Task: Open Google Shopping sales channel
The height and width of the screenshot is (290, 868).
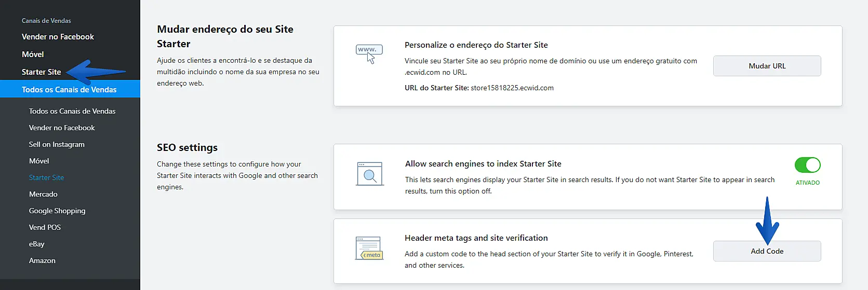Action: tap(57, 211)
